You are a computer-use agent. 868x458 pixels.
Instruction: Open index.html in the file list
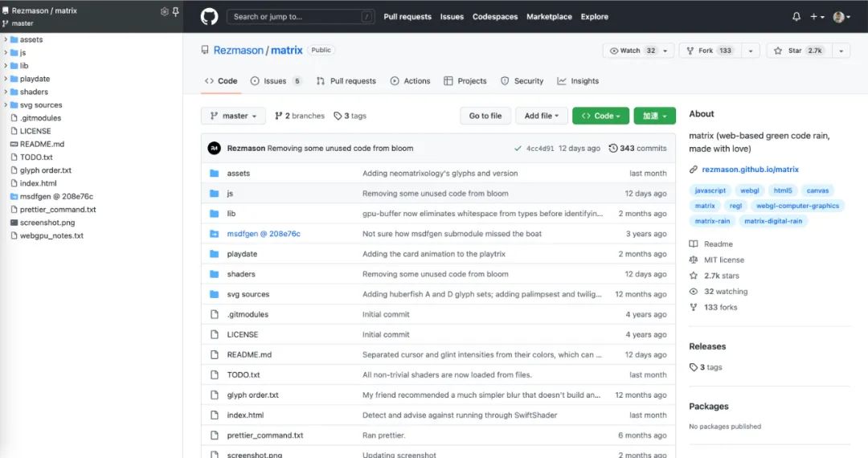pyautogui.click(x=245, y=415)
